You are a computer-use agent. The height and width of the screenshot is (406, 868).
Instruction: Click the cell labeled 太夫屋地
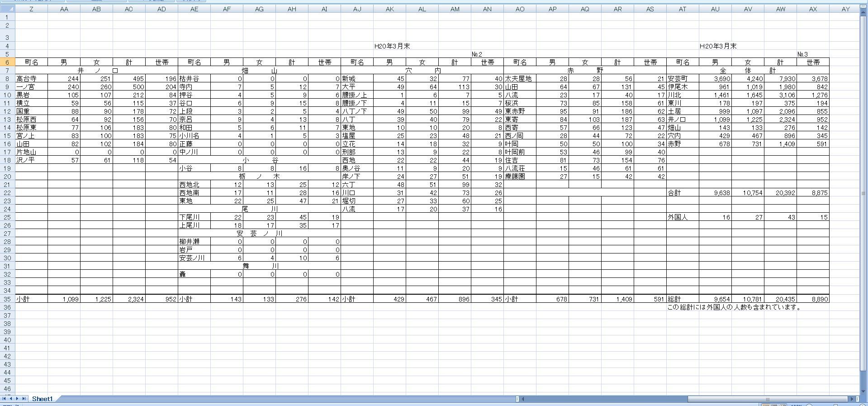(520, 79)
